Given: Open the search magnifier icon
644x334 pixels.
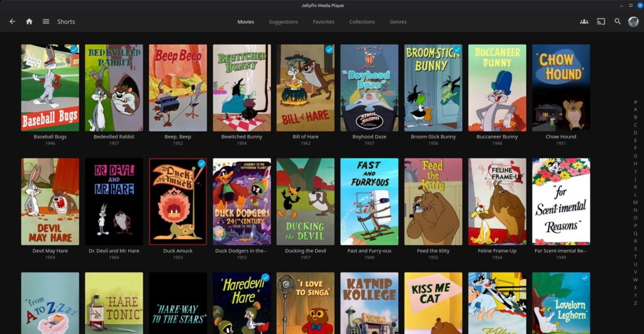Looking at the screenshot, I should 618,22.
